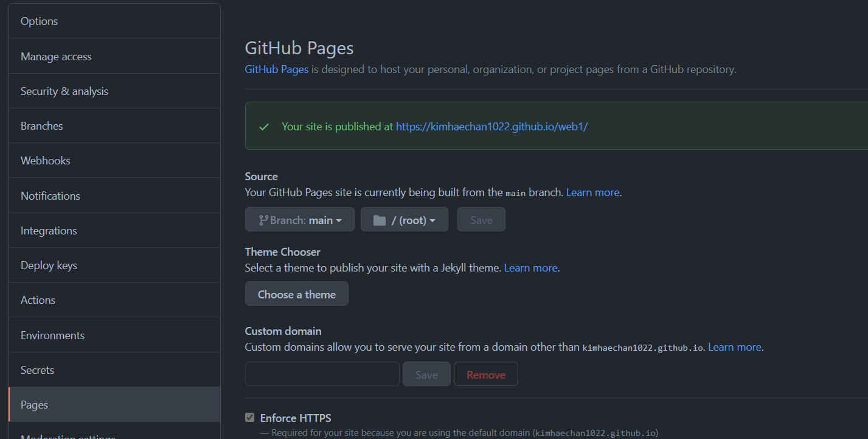This screenshot has height=439, width=868.
Task: Open the published site URL kimhaechan1022.github.io/web1/
Action: pos(491,127)
